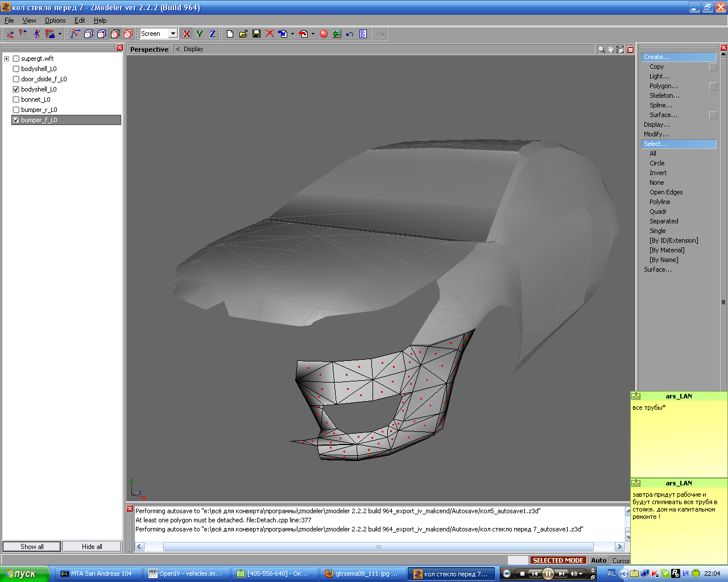Image resolution: width=728 pixels, height=582 pixels.
Task: Expand the supergt.wft tree node
Action: (7, 59)
